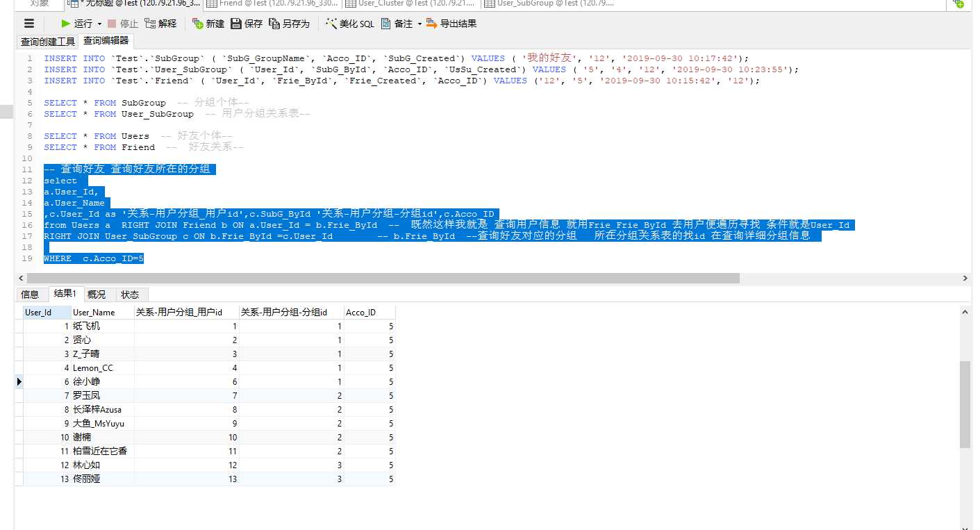Switch to User_SubGroup @Test tab
This screenshot has width=980, height=530.
[x=550, y=4]
